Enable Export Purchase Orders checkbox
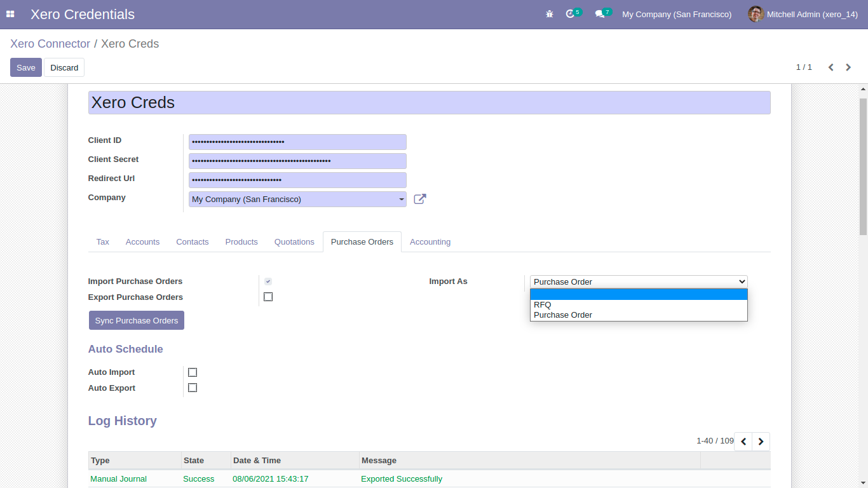 268,297
